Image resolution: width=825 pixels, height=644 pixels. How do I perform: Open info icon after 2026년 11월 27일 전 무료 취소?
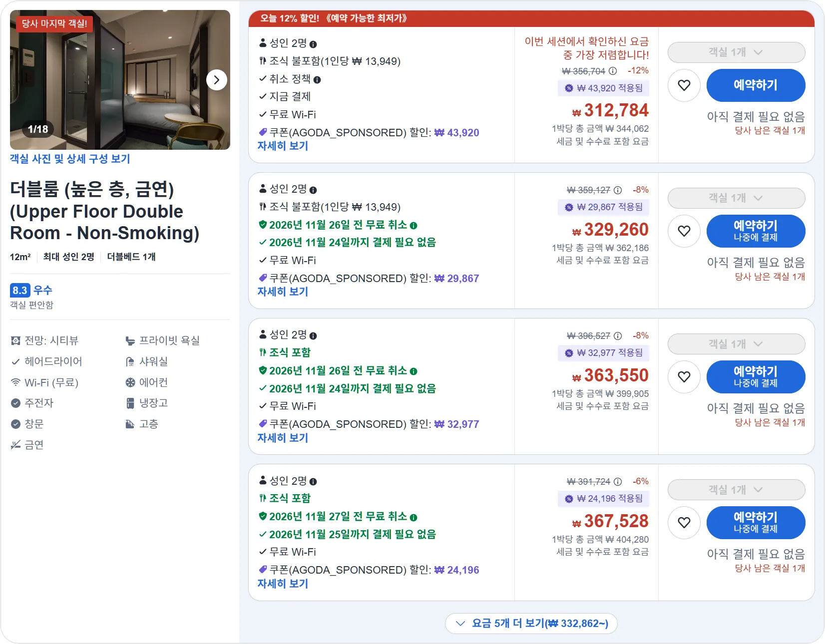pyautogui.click(x=413, y=518)
